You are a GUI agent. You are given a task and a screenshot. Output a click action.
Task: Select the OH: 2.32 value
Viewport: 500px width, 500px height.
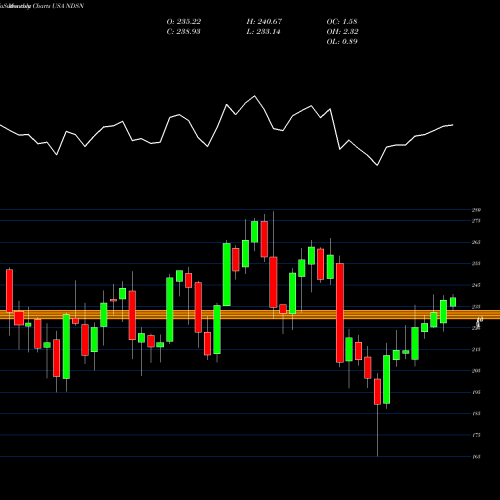[343, 32]
